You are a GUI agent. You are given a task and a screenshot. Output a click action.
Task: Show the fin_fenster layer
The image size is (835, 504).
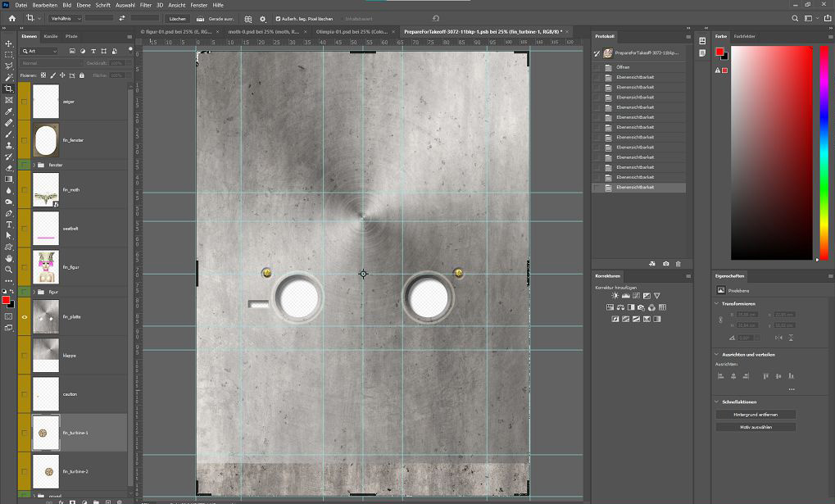[x=24, y=140]
